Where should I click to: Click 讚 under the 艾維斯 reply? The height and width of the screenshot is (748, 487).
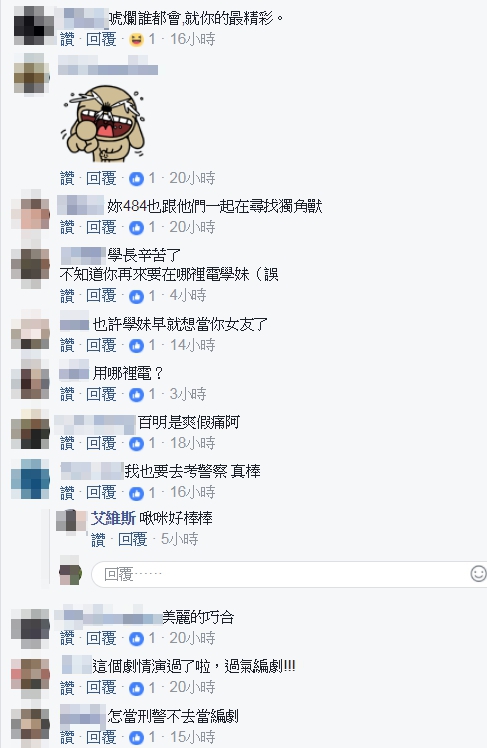[x=98, y=540]
